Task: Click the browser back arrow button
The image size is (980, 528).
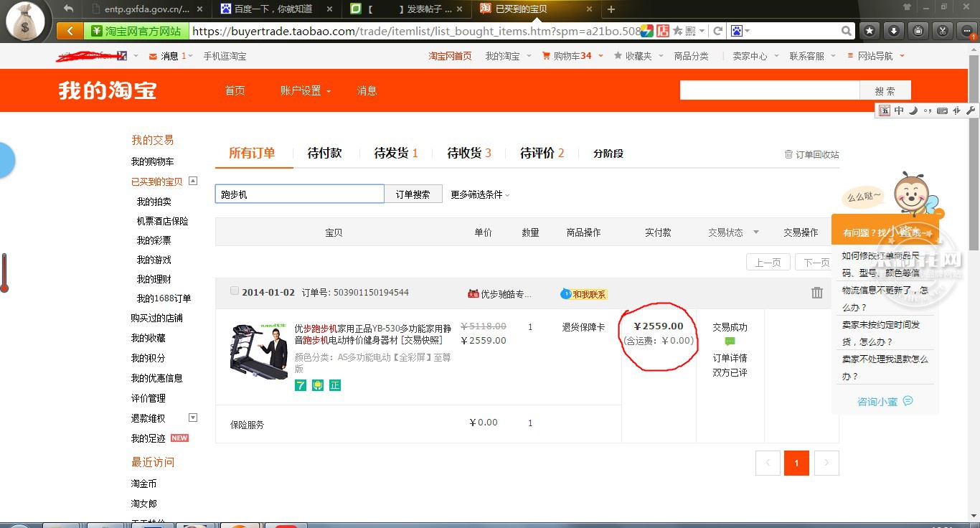Action: 70,31
